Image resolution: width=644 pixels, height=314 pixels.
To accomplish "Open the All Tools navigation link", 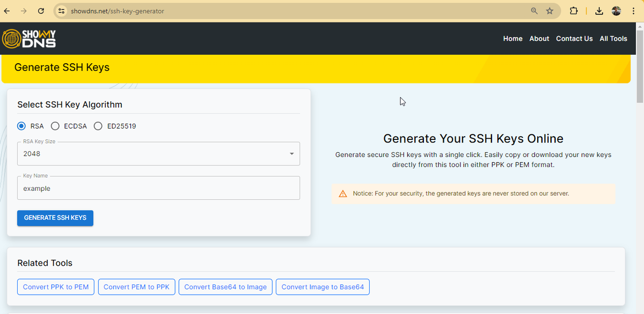I will coord(613,39).
